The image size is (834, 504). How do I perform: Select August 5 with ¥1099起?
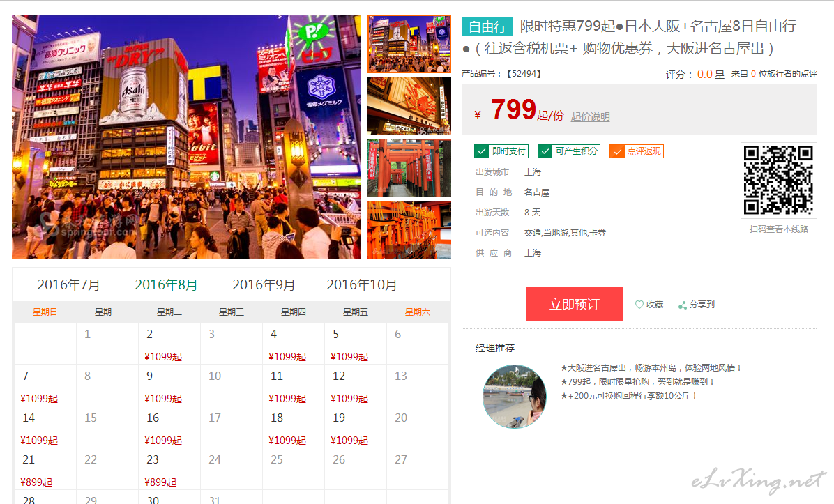356,344
